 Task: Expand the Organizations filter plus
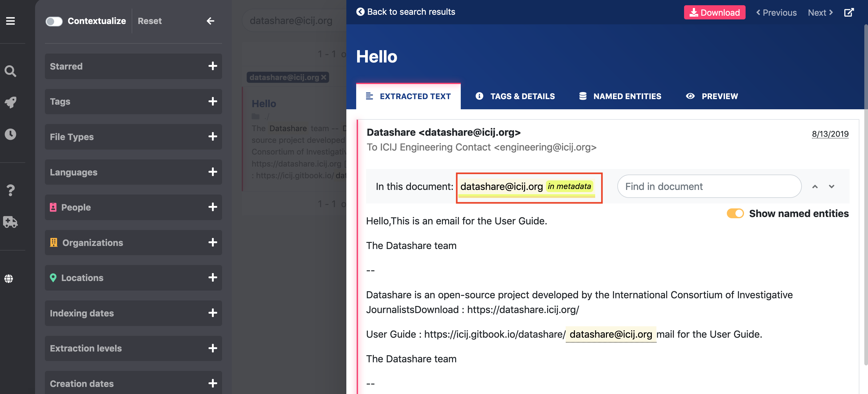click(213, 242)
